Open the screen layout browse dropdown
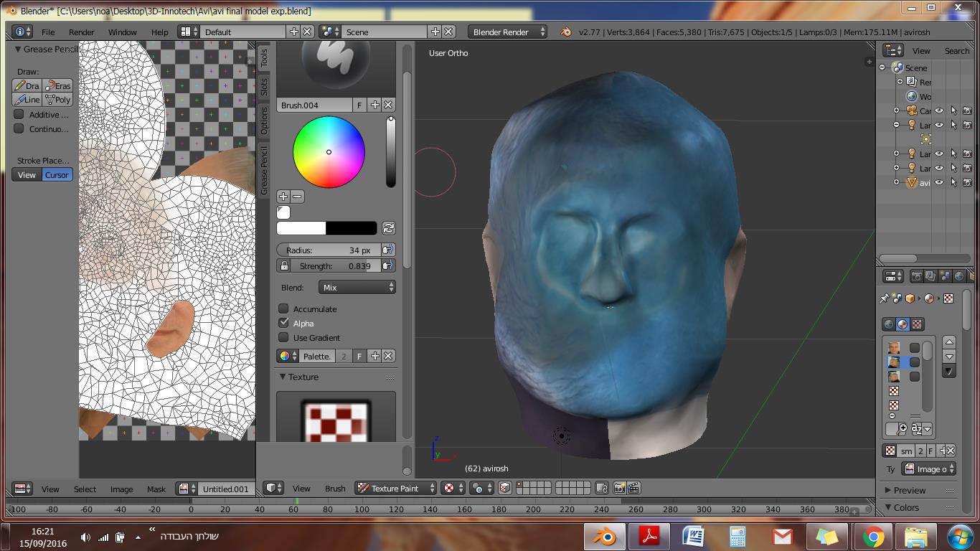The width and height of the screenshot is (980, 551). pos(189,32)
